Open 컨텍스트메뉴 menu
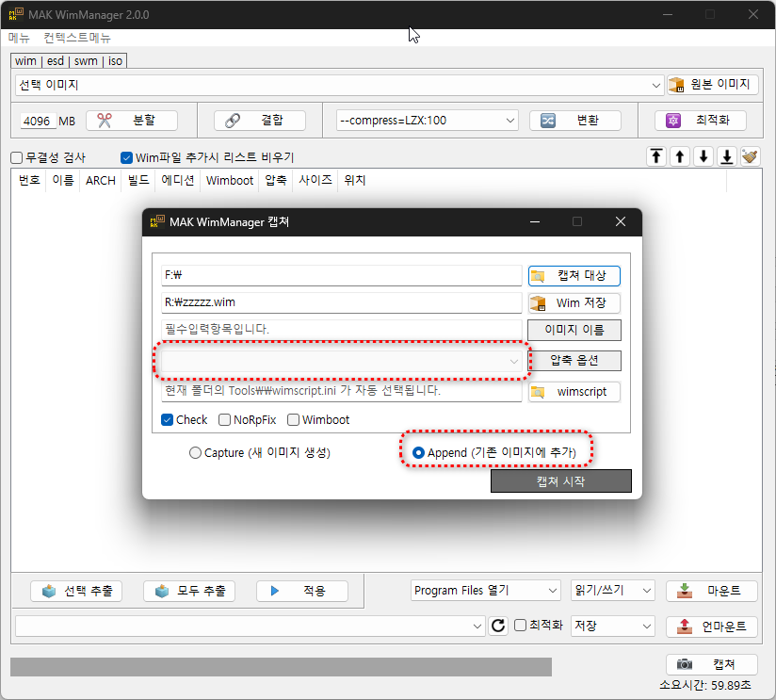This screenshot has width=776, height=700. click(77, 38)
